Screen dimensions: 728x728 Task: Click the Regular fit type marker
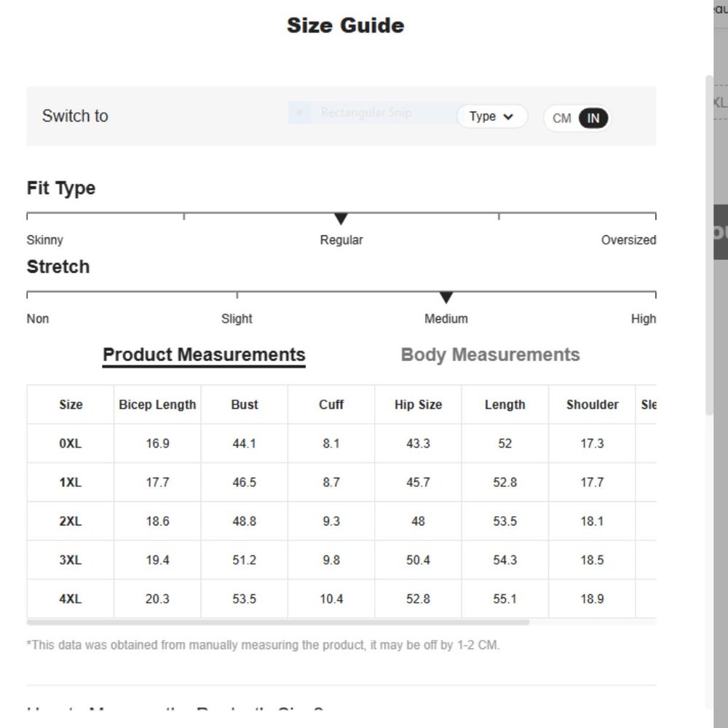341,218
